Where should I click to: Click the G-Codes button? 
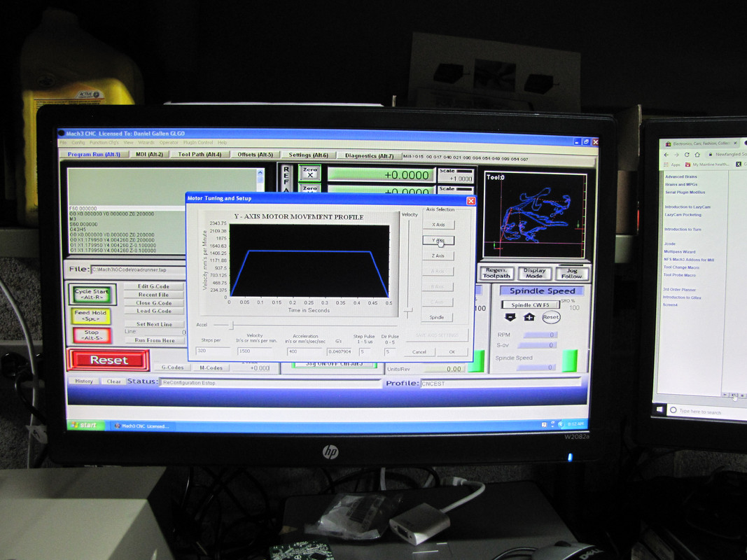[172, 367]
